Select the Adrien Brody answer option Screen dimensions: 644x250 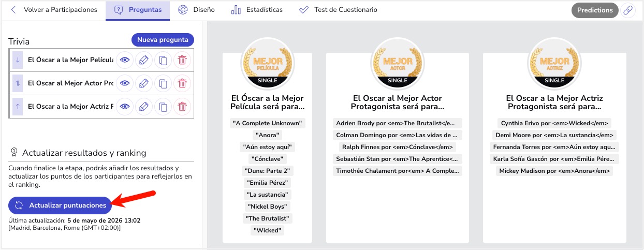coord(397,123)
